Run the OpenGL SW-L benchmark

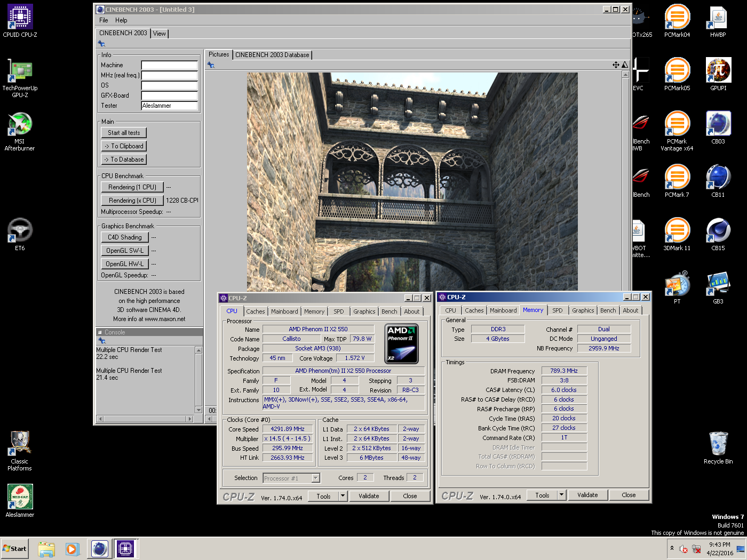pos(125,251)
